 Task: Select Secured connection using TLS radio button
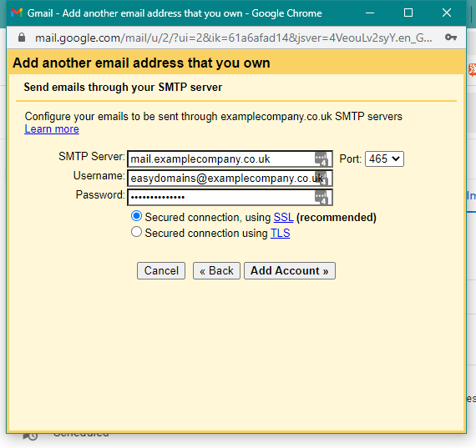(136, 232)
